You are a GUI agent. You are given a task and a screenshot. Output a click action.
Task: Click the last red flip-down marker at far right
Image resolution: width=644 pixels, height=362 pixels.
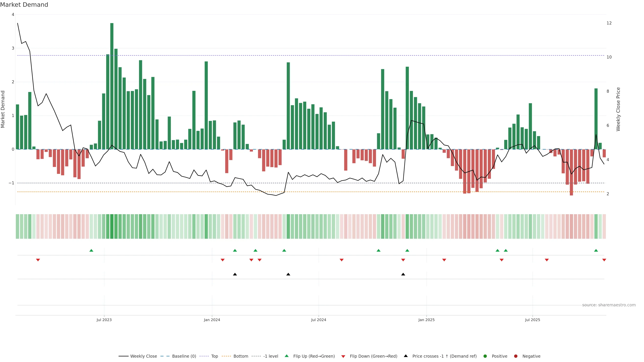pos(604,260)
